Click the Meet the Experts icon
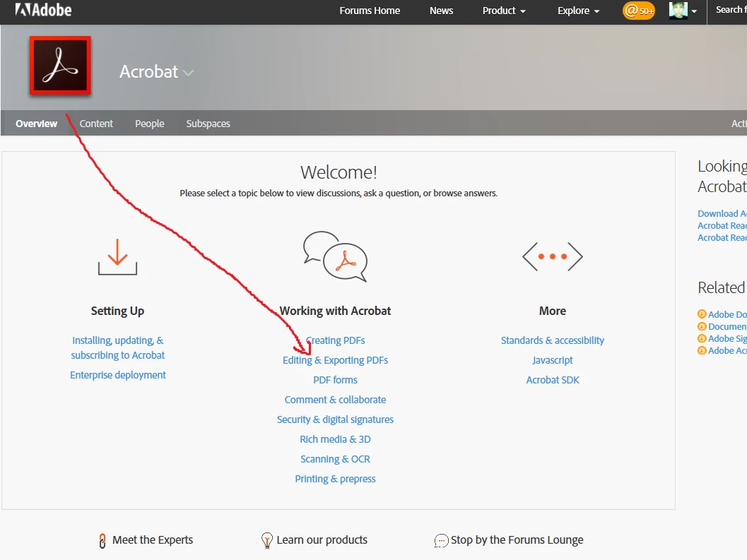Viewport: 747px width, 560px height. 102,540
